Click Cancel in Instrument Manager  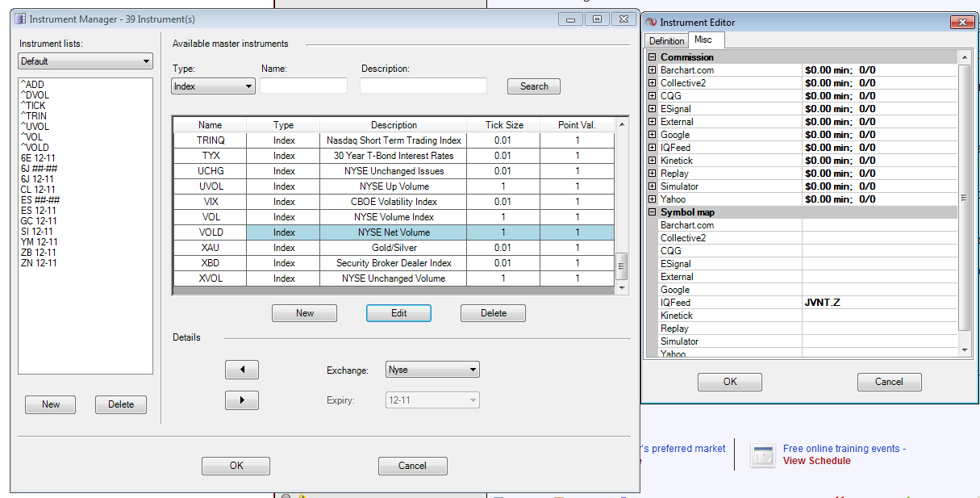412,466
